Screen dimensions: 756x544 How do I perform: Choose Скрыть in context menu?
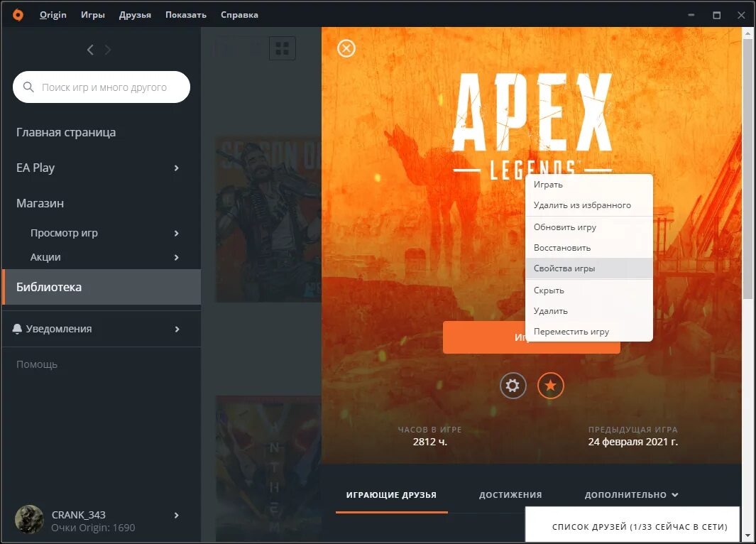tap(589, 290)
